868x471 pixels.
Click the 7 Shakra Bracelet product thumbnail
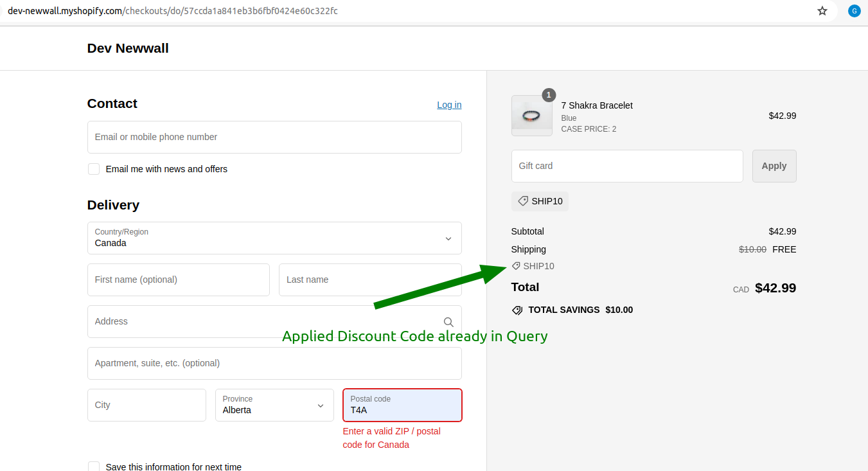[531, 116]
